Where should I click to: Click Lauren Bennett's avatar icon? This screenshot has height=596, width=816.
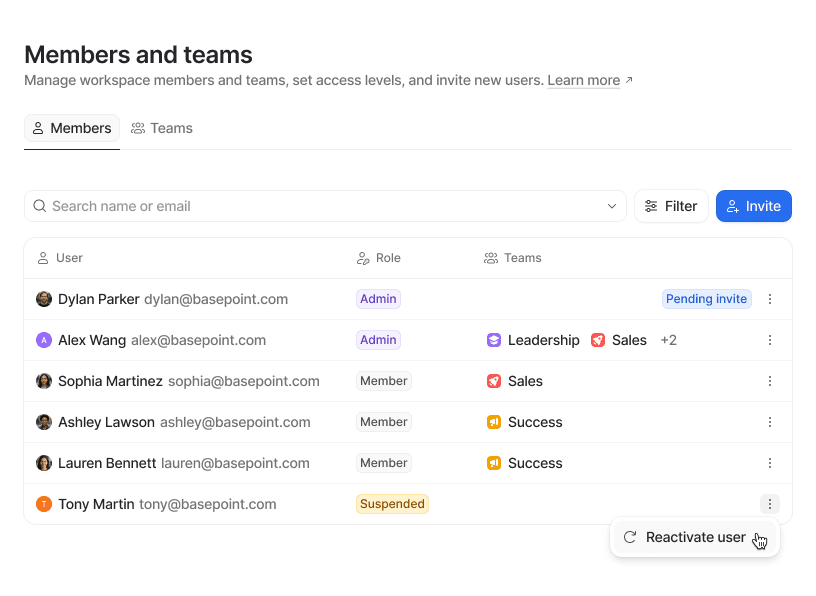(x=44, y=463)
